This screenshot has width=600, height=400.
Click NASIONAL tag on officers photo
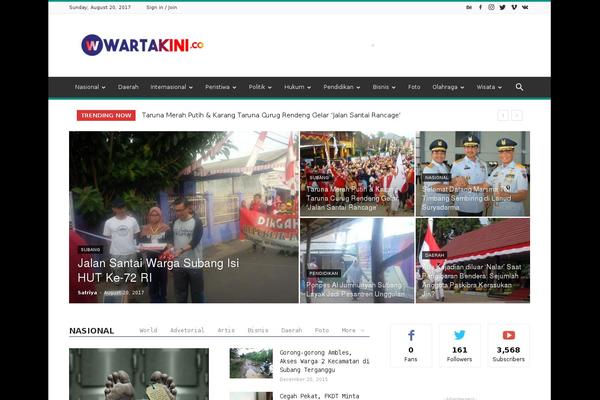click(x=437, y=178)
